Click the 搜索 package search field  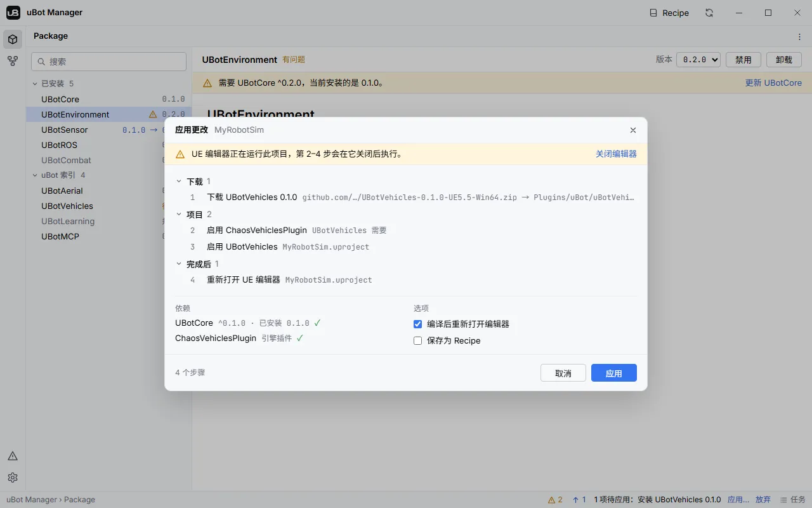click(108, 62)
